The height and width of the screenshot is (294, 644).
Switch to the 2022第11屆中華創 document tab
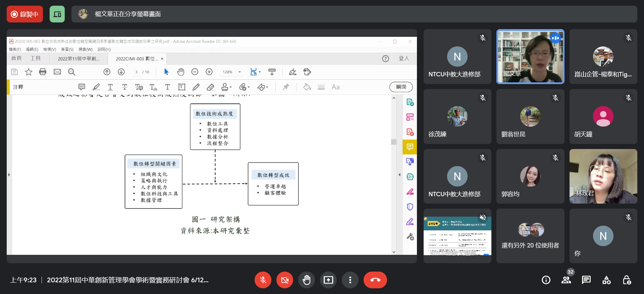click(x=78, y=59)
